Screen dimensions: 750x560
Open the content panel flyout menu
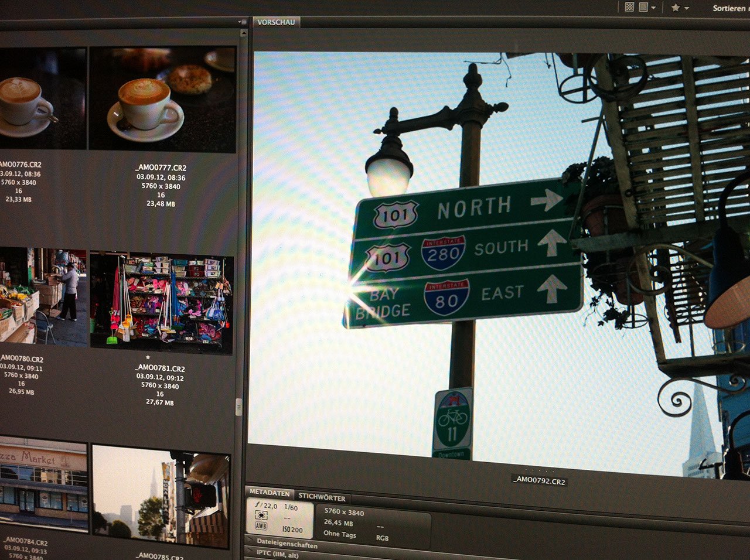click(242, 22)
